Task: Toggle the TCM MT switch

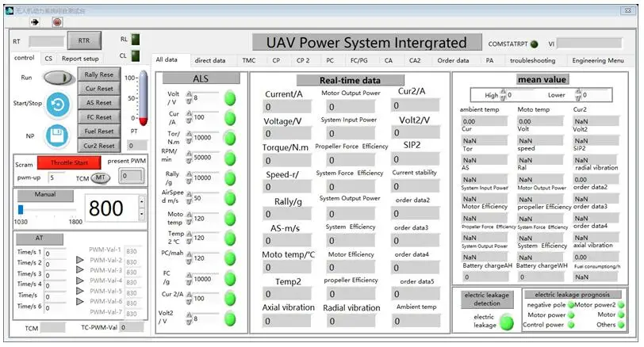Action: pyautogui.click(x=100, y=178)
